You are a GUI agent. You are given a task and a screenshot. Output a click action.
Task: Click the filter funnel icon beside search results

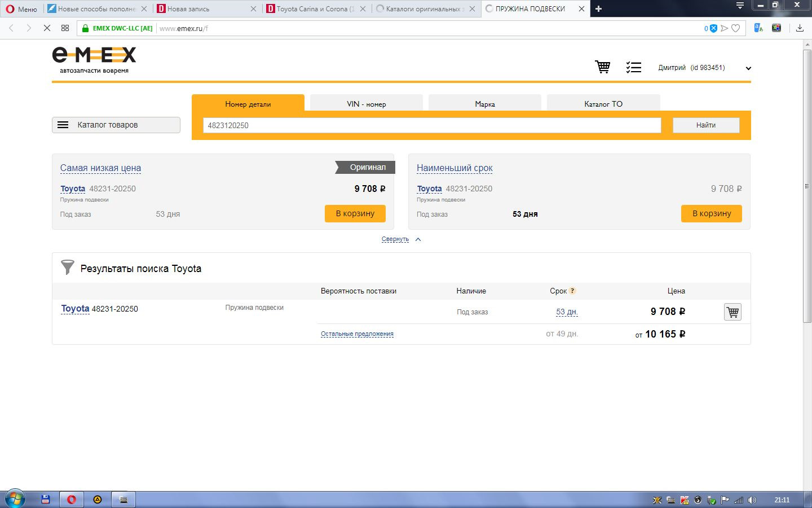(x=67, y=267)
